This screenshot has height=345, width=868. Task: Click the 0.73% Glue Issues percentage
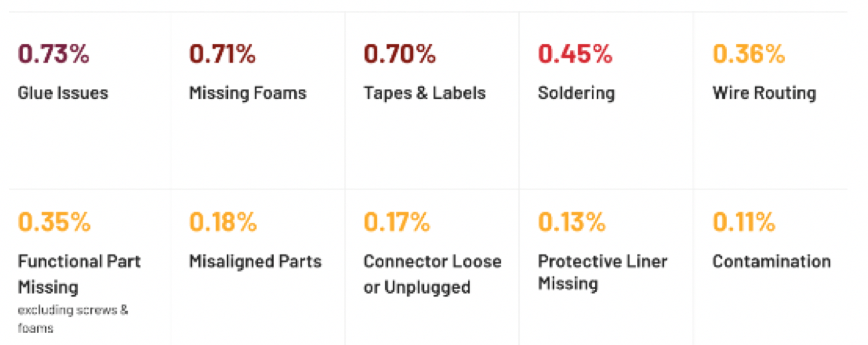pyautogui.click(x=54, y=54)
